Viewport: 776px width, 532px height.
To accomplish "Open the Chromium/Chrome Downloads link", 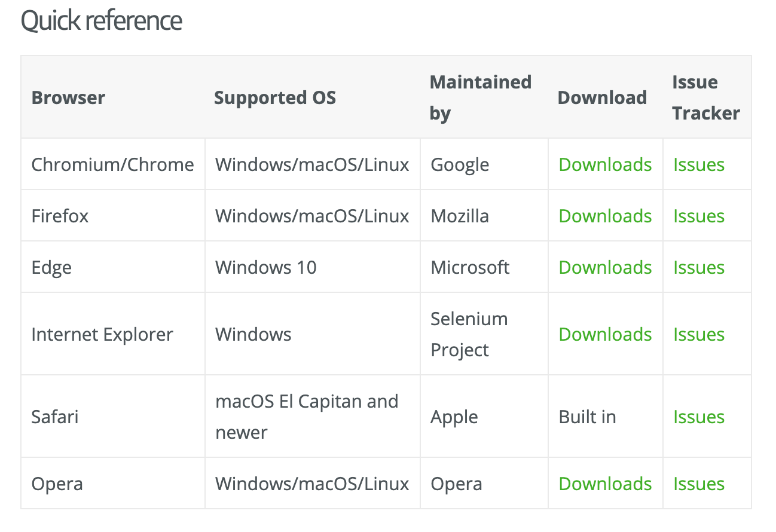I will [605, 165].
